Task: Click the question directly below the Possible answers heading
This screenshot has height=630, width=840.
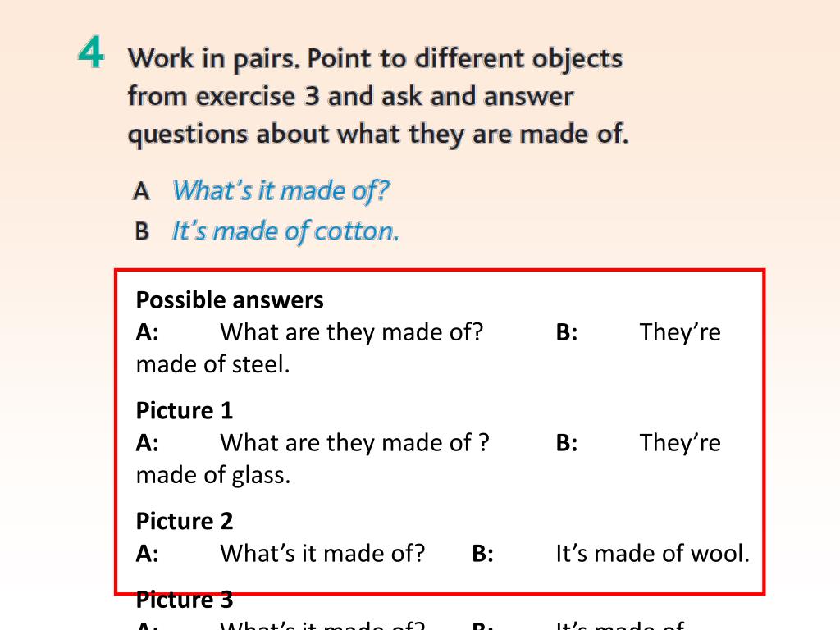Action: (351, 332)
